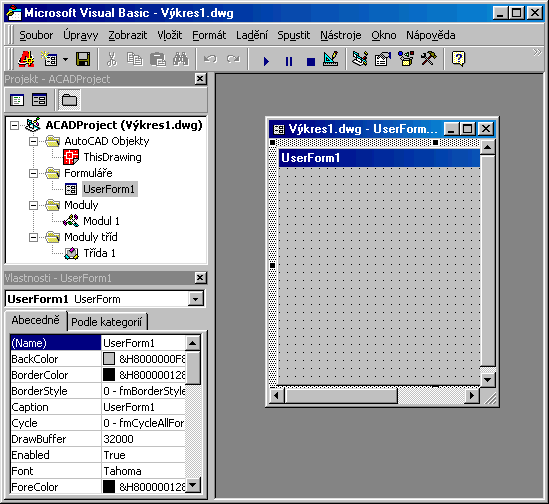Switch to the Abecedně tab
The image size is (549, 504).
pos(35,320)
